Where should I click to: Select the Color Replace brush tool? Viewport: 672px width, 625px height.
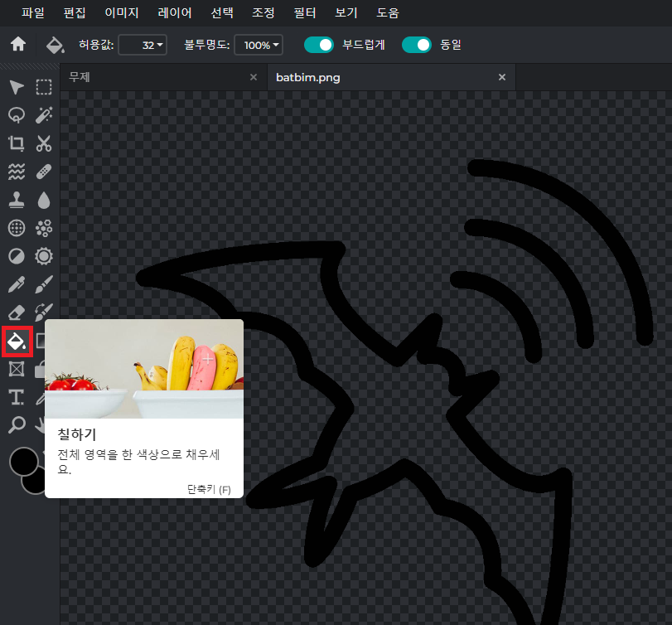point(44,312)
